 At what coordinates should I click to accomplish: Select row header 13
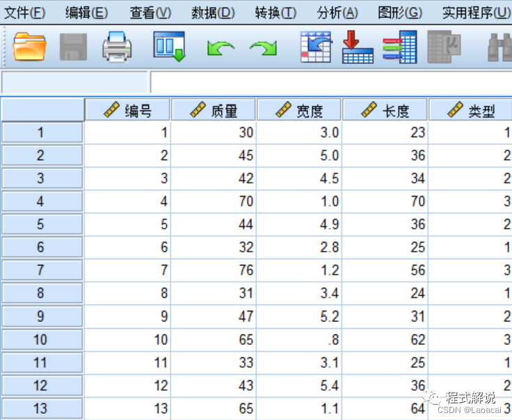click(42, 409)
